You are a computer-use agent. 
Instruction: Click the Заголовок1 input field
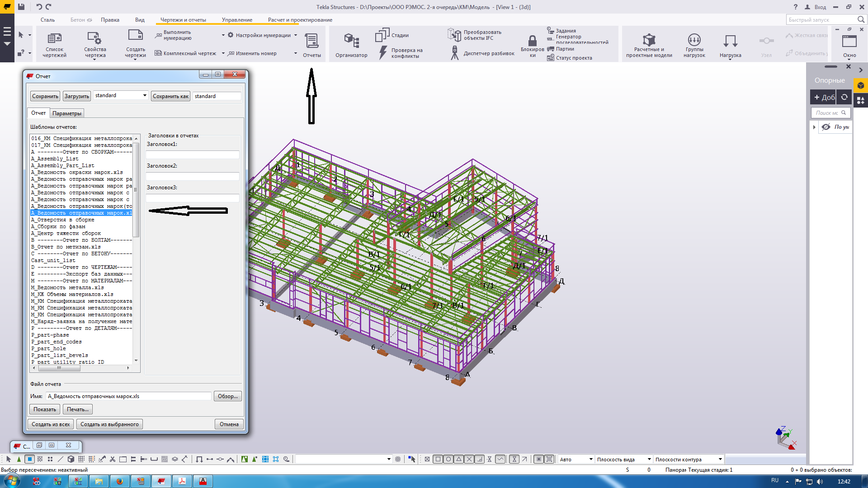192,155
